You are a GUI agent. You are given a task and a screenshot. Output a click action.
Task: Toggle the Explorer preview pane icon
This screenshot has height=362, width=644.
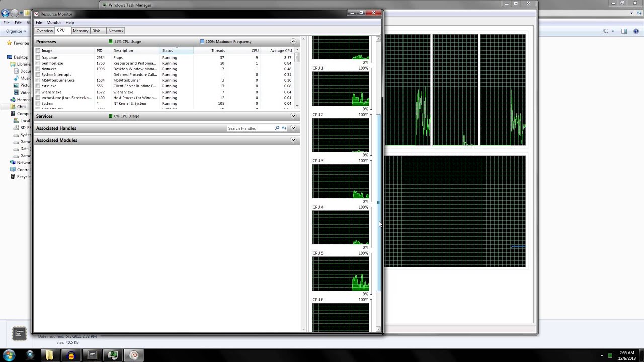pyautogui.click(x=624, y=31)
